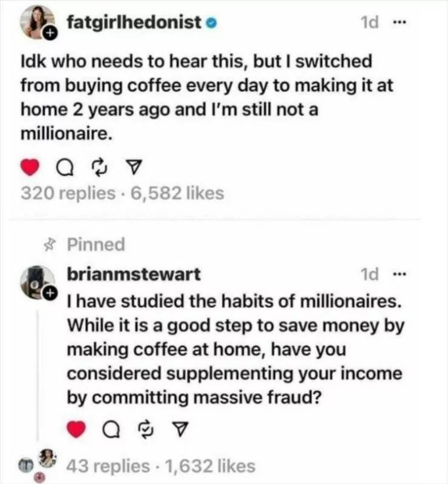448x484 pixels.
Task: Expand the 43 replies thread
Action: click(x=107, y=466)
